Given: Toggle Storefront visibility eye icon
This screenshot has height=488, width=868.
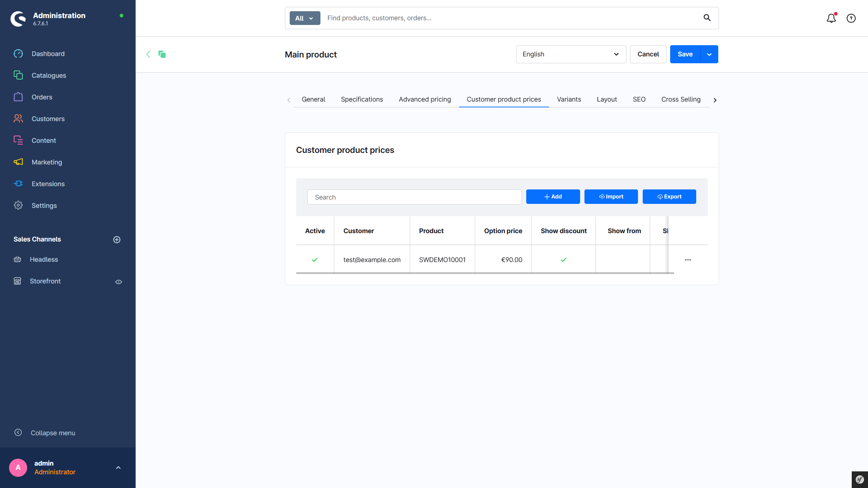Looking at the screenshot, I should [119, 282].
